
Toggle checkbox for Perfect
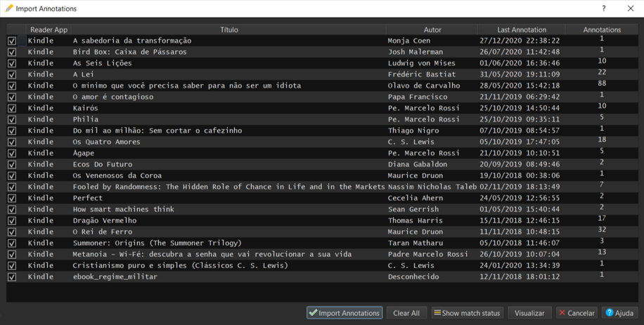(x=12, y=198)
